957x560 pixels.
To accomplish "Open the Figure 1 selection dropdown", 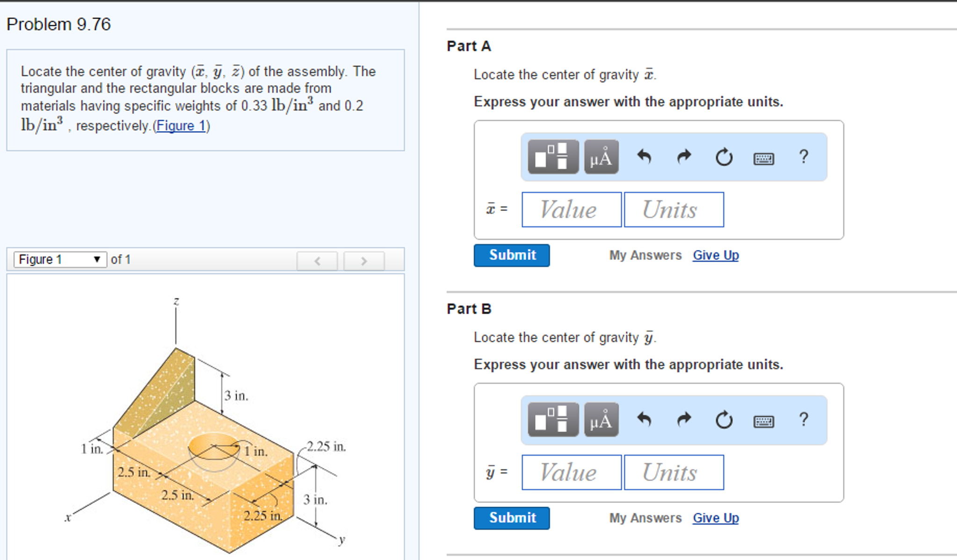I will [59, 259].
